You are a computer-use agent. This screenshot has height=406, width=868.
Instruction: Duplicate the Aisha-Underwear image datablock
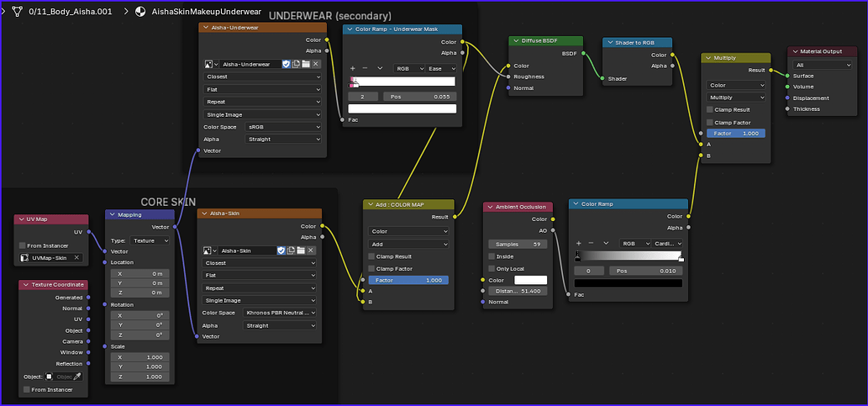tap(296, 64)
